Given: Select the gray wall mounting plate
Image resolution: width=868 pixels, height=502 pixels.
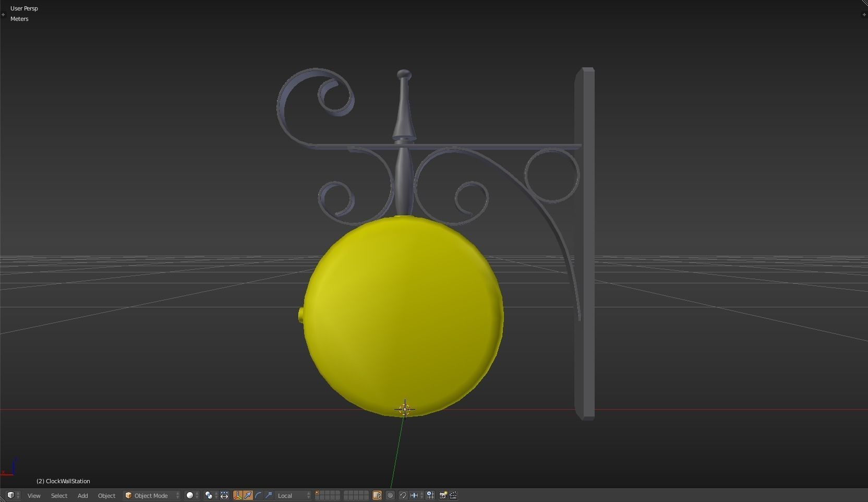Looking at the screenshot, I should pyautogui.click(x=585, y=244).
